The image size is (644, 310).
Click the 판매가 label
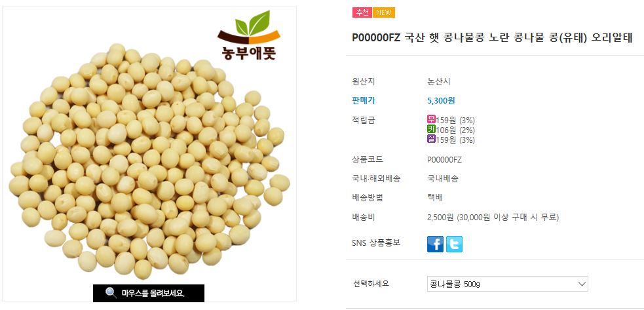364,101
